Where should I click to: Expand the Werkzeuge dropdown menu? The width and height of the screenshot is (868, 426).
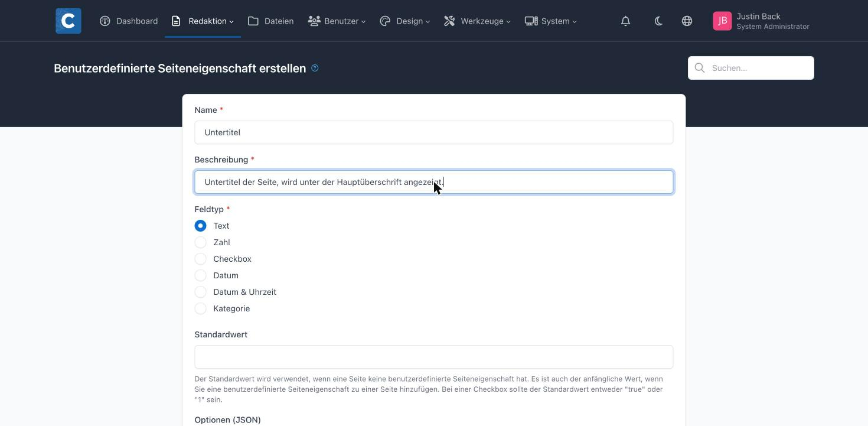pyautogui.click(x=477, y=21)
